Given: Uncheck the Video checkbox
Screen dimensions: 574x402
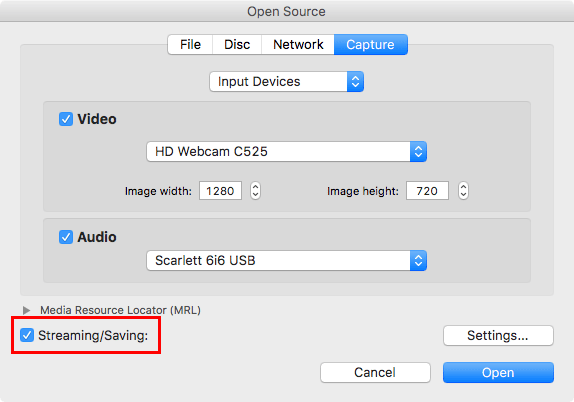Looking at the screenshot, I should pyautogui.click(x=66, y=119).
